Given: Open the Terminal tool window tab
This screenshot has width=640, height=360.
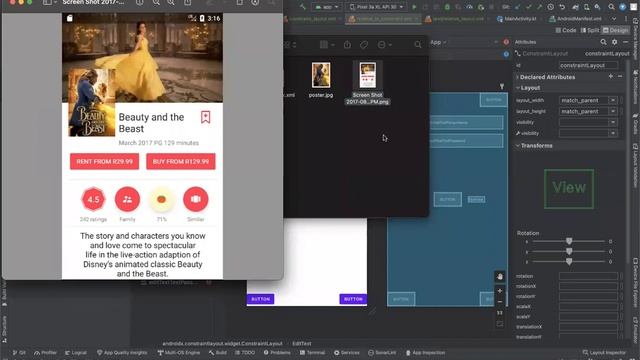Looking at the screenshot, I should (313, 353).
